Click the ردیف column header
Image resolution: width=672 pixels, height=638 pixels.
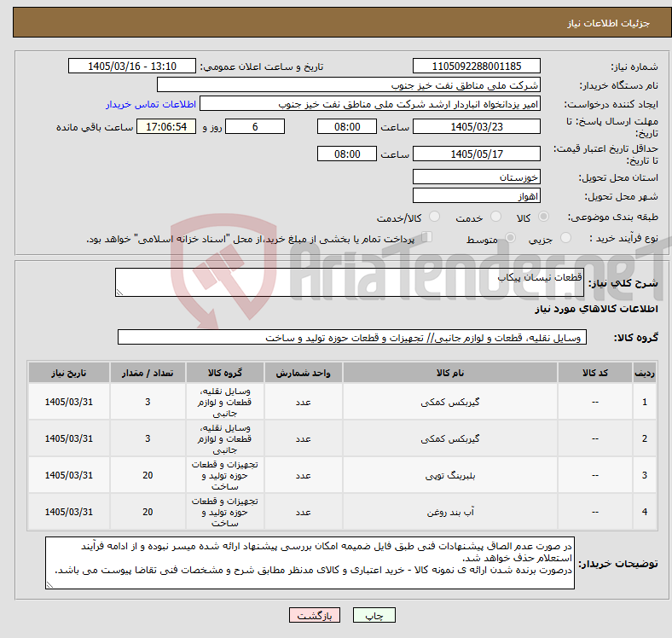tap(644, 373)
